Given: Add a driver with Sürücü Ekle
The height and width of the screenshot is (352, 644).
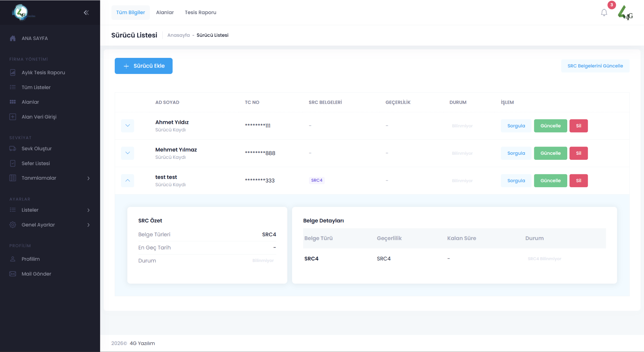Looking at the screenshot, I should click(x=143, y=66).
